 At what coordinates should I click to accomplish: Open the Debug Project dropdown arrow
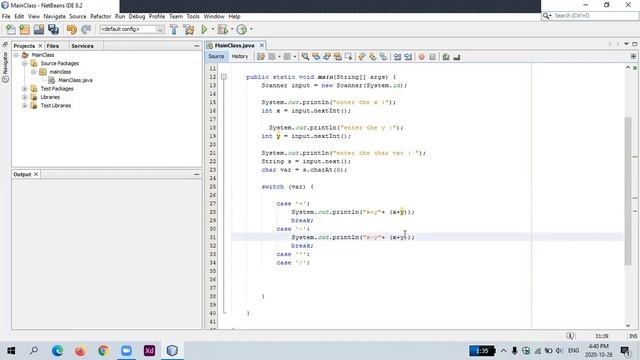pyautogui.click(x=232, y=29)
